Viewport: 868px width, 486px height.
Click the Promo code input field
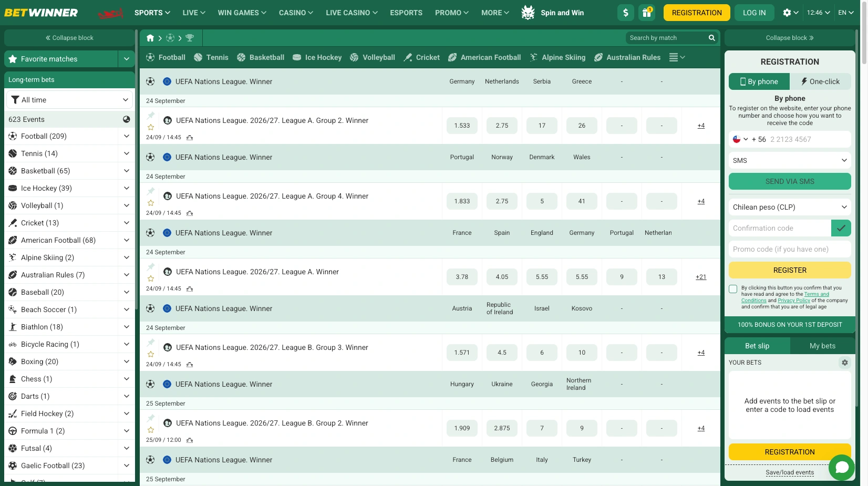790,249
